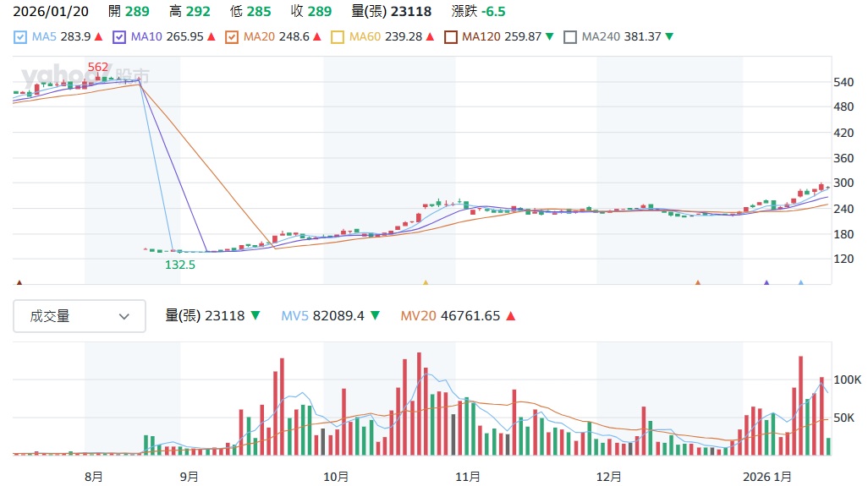Uncheck the MA5 moving average checkbox
The height and width of the screenshot is (486, 868).
20,37
